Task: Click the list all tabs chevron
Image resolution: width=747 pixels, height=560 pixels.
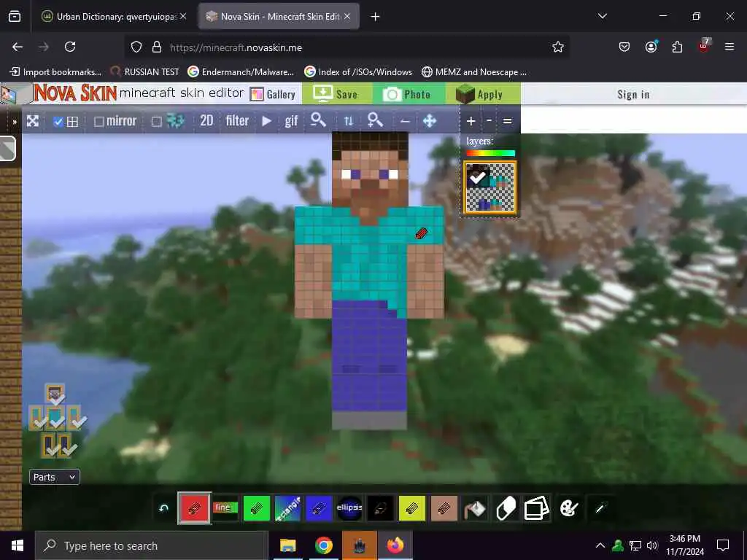Action: tap(602, 16)
